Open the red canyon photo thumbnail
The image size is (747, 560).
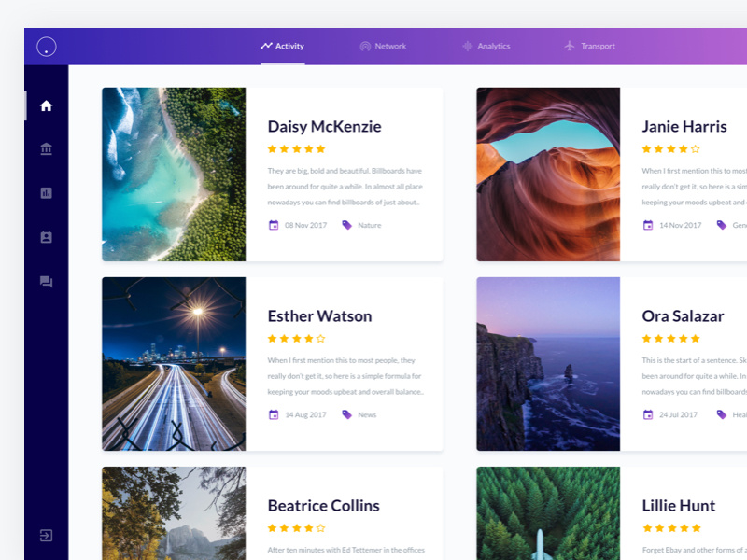548,175
